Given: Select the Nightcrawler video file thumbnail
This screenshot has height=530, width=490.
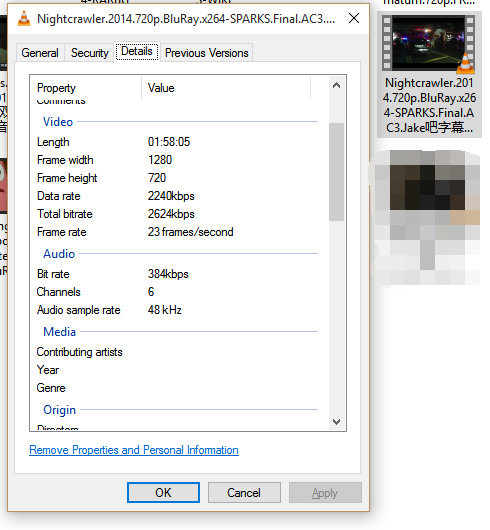Looking at the screenshot, I should (x=428, y=43).
